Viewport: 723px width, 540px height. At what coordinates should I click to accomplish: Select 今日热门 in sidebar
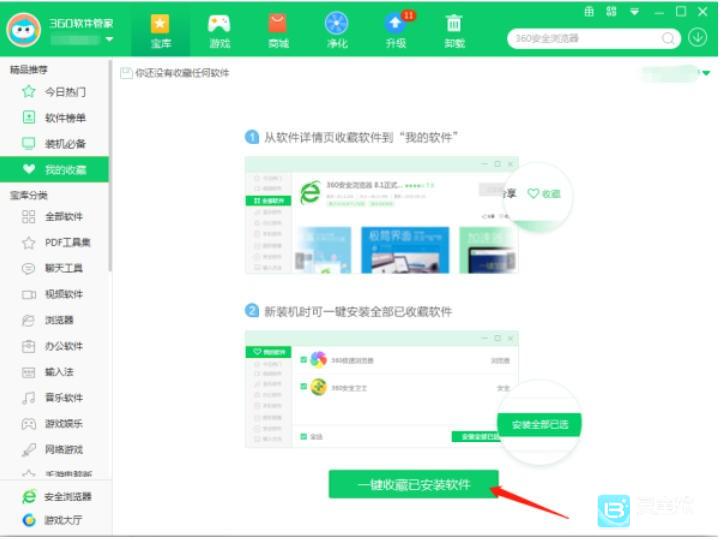click(x=54, y=92)
